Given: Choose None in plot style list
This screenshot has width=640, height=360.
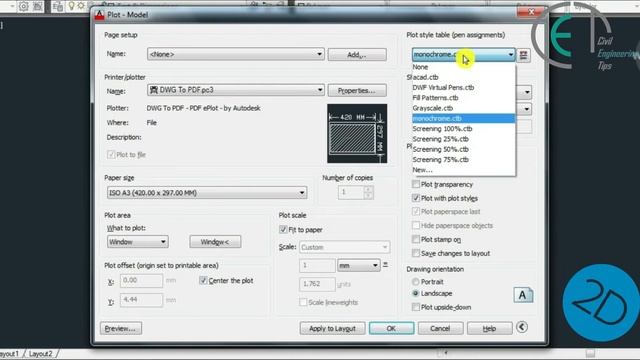Looking at the screenshot, I should coord(464,67).
